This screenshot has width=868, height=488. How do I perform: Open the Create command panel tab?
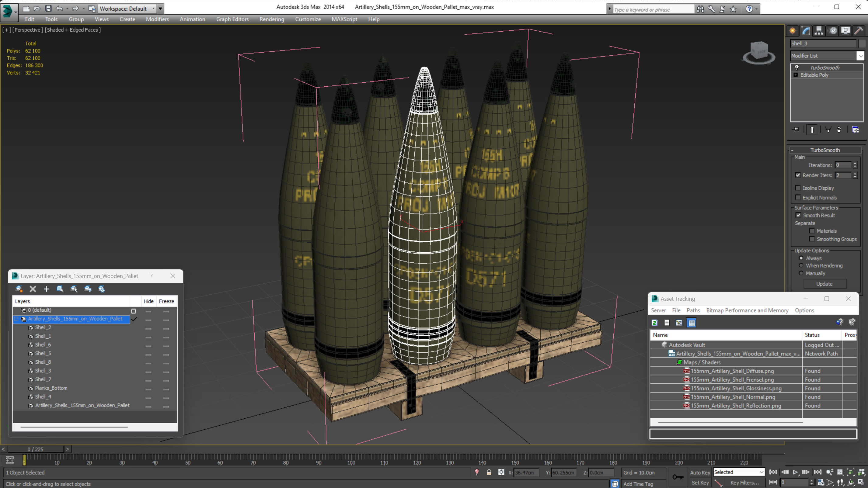(x=793, y=31)
